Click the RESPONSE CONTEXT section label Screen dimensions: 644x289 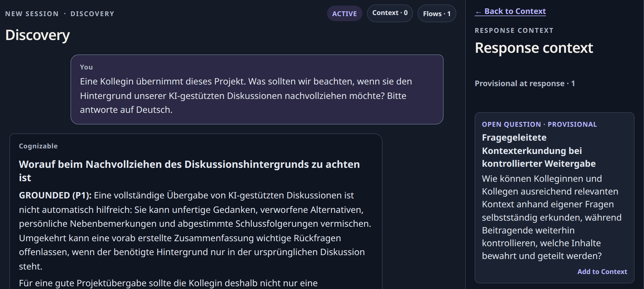coord(514,30)
